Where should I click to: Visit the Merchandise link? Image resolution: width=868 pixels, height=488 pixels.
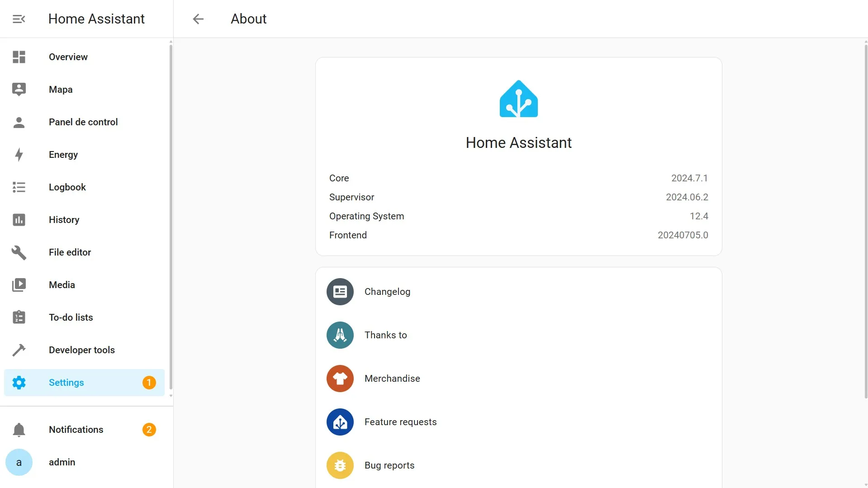[519, 379]
